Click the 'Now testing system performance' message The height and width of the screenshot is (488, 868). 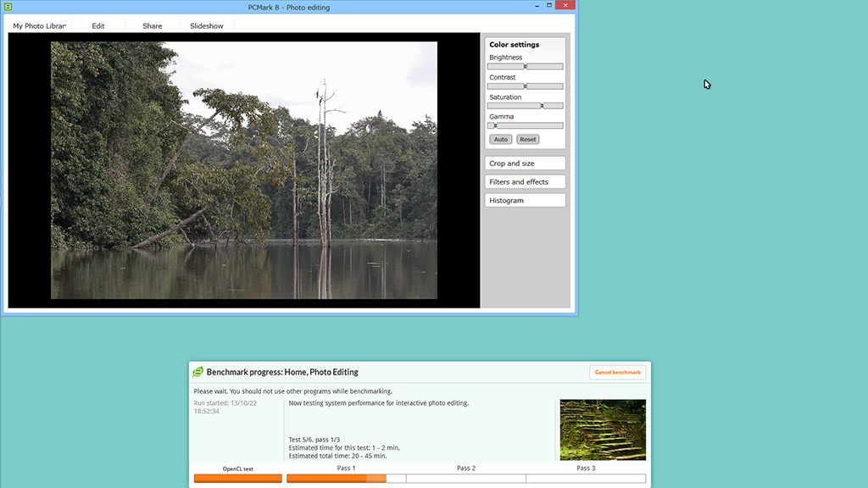379,403
